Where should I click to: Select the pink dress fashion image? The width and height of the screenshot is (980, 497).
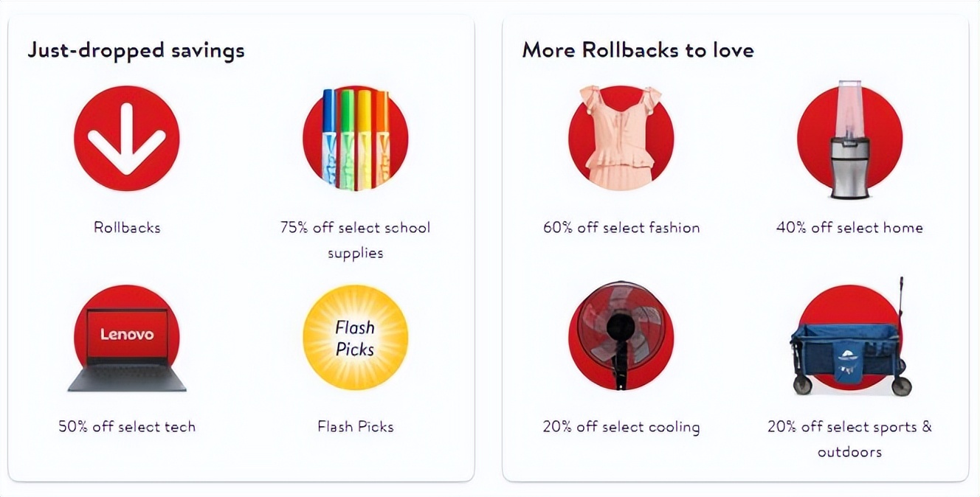(x=621, y=138)
